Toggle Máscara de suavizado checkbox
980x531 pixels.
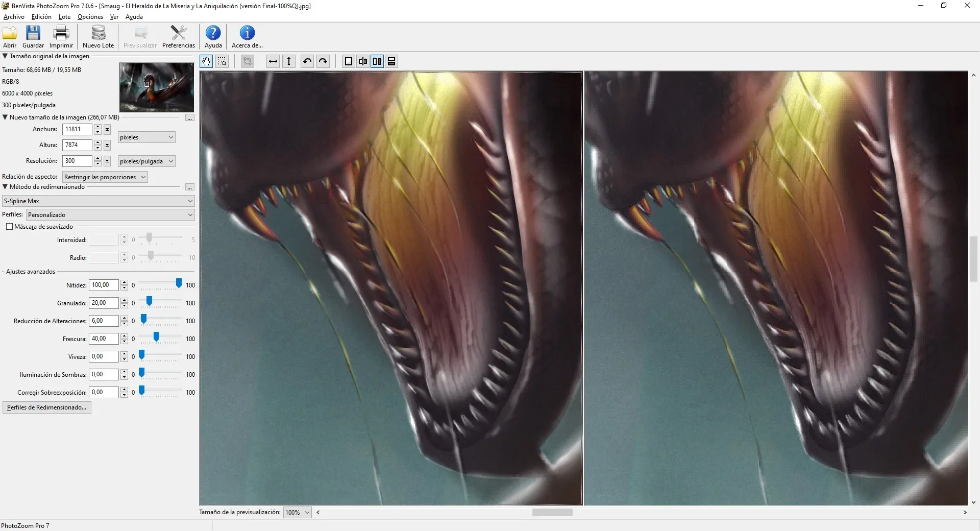(x=9, y=227)
